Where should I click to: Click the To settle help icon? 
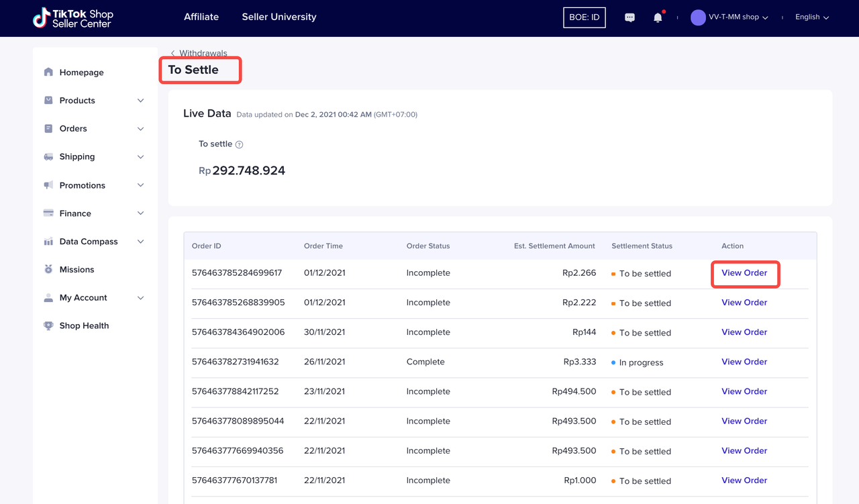(x=239, y=144)
